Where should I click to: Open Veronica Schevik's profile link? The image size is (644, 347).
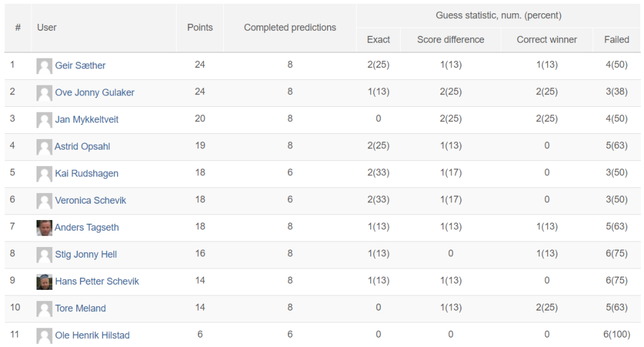tap(91, 201)
